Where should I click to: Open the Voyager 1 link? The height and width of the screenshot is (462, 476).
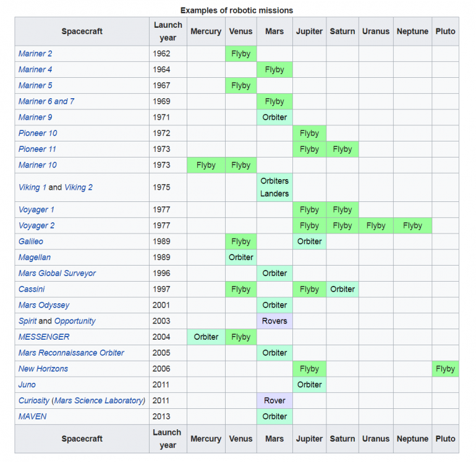[36, 209]
